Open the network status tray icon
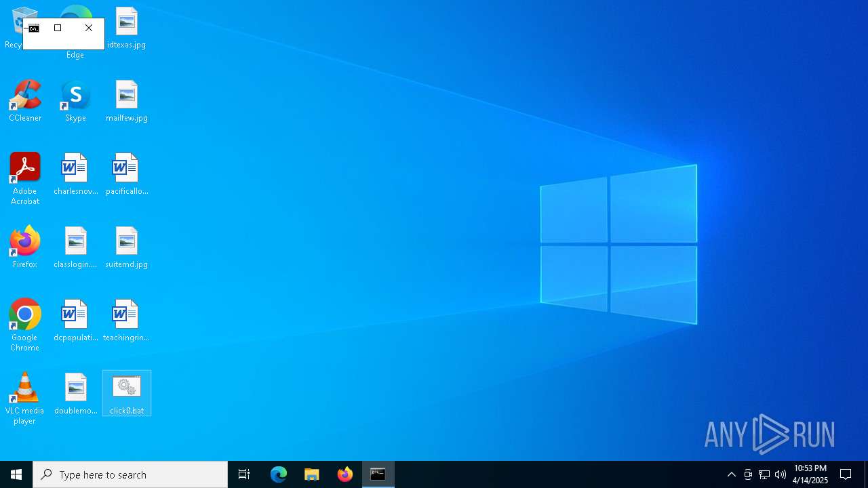Viewport: 868px width, 488px height. [x=764, y=474]
